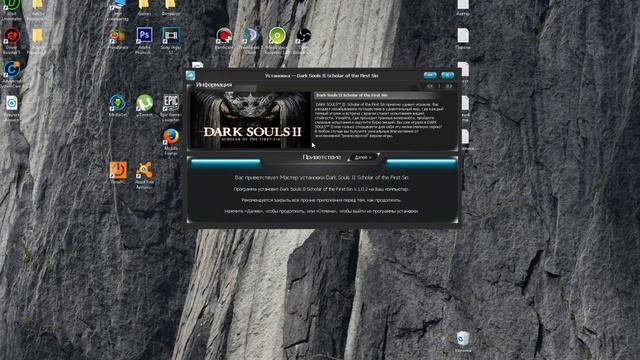Open the white disc image file below SystemCare
This screenshot has width=640, height=360.
click(x=11, y=108)
